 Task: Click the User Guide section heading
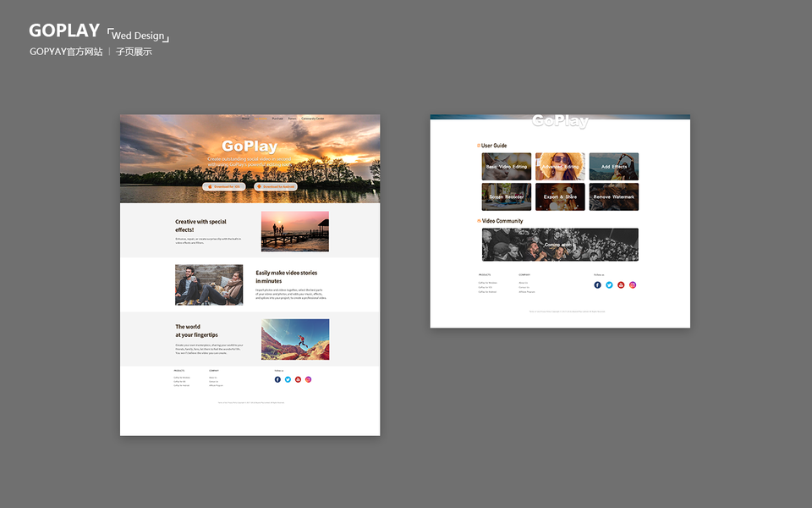pos(494,146)
